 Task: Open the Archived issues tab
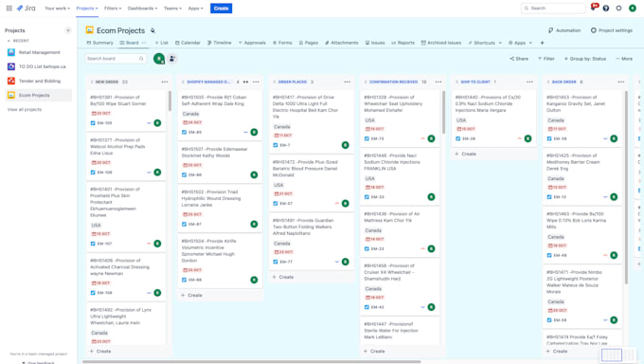point(441,43)
